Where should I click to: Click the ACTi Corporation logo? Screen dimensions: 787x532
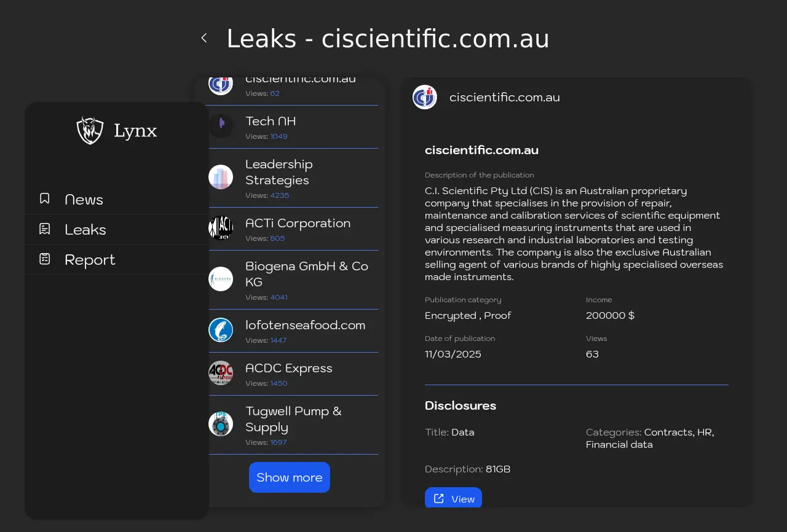[221, 228]
